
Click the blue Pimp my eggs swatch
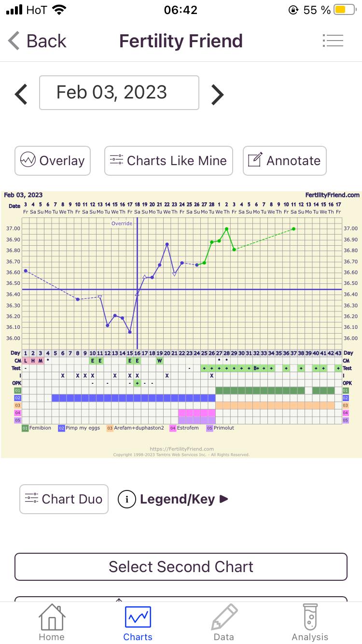(x=61, y=428)
